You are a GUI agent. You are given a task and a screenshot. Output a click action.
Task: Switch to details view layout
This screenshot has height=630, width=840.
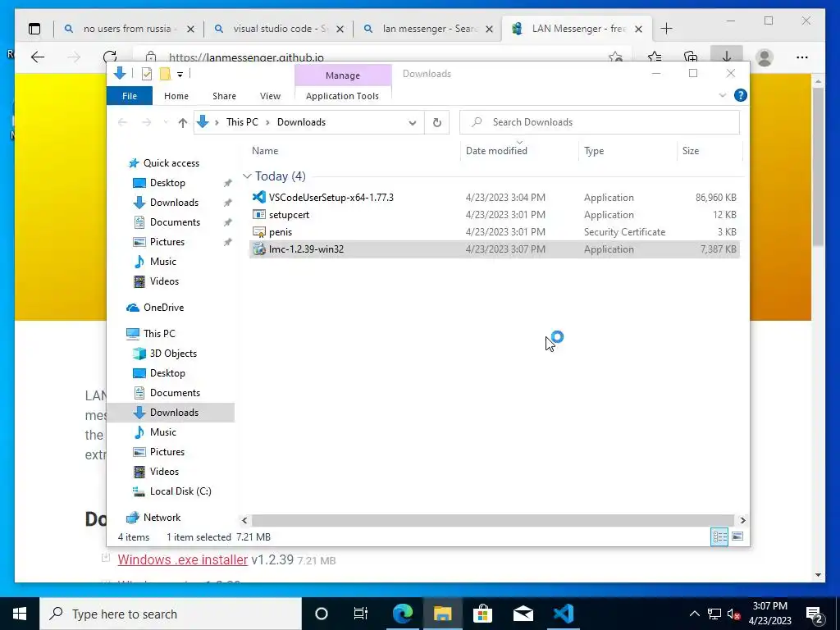pos(719,536)
